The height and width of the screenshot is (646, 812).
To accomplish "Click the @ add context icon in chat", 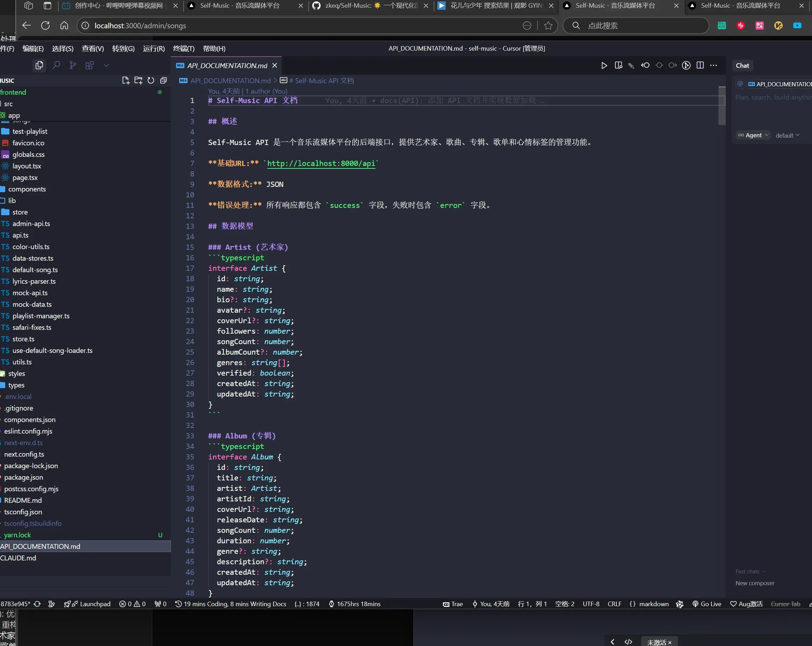I will tap(740, 84).
